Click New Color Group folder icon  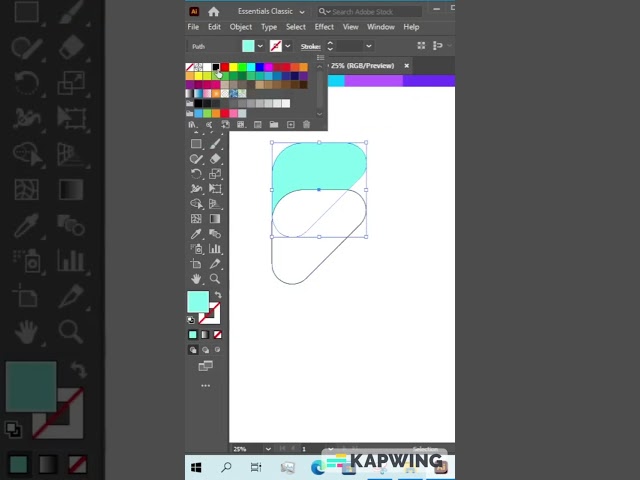click(x=273, y=124)
